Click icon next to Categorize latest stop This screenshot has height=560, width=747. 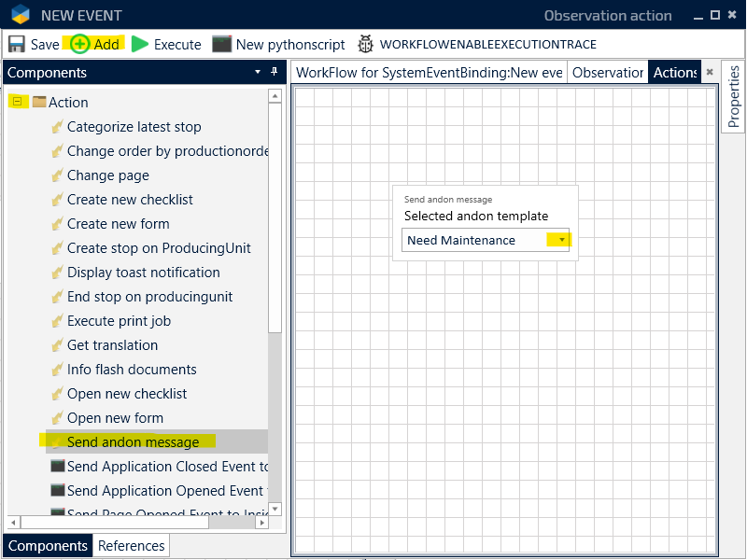(x=56, y=127)
